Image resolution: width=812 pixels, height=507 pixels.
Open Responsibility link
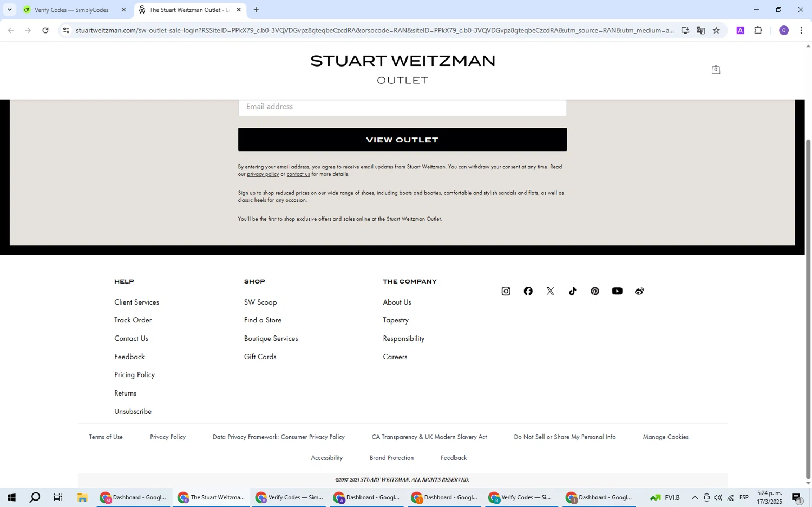point(403,339)
